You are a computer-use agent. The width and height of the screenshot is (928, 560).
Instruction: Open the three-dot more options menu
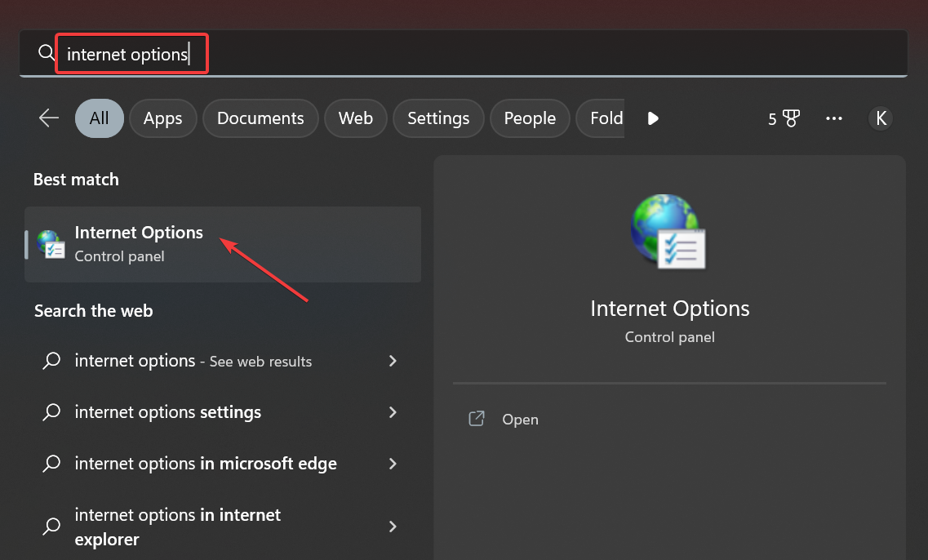[x=834, y=118]
